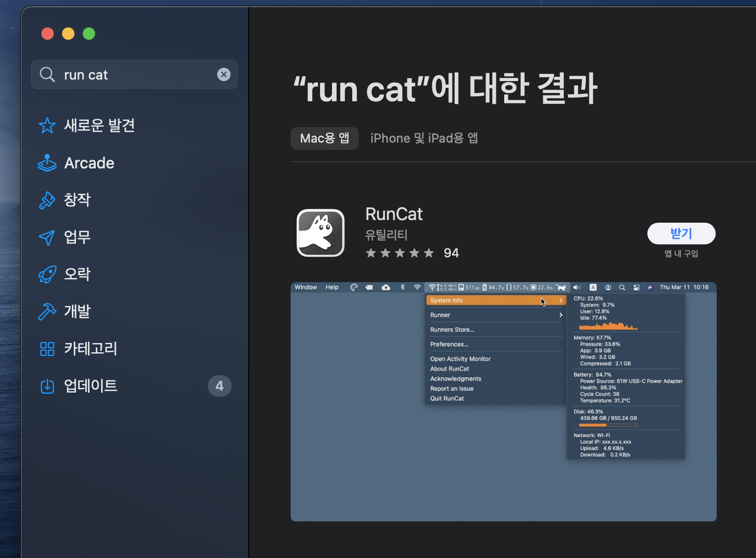The height and width of the screenshot is (558, 756).
Task: Focus the 'run cat' search field
Action: click(134, 74)
